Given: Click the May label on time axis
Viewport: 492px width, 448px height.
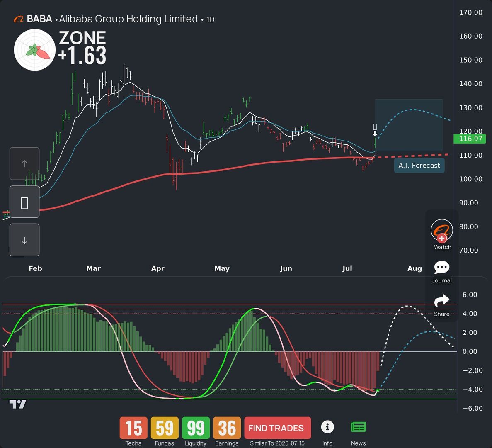Looking at the screenshot, I should point(222,268).
